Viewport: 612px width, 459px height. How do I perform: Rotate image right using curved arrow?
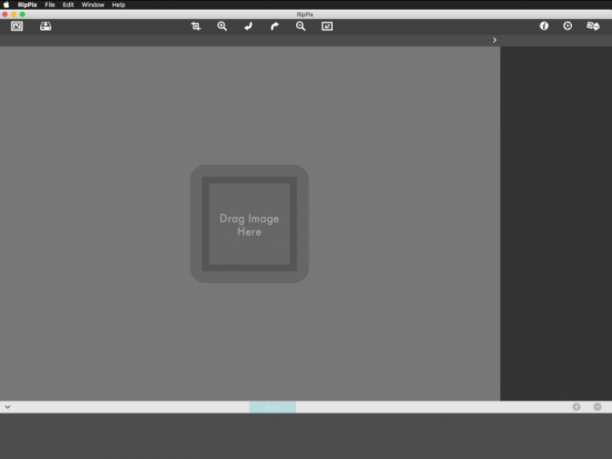[x=275, y=26]
